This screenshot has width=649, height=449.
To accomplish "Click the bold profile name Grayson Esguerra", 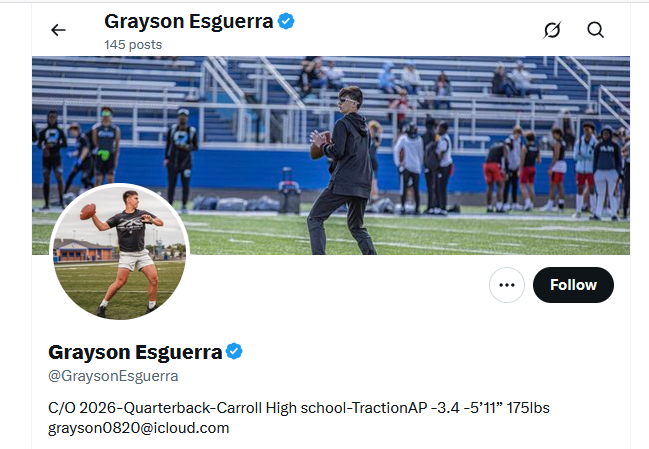I will coord(134,352).
